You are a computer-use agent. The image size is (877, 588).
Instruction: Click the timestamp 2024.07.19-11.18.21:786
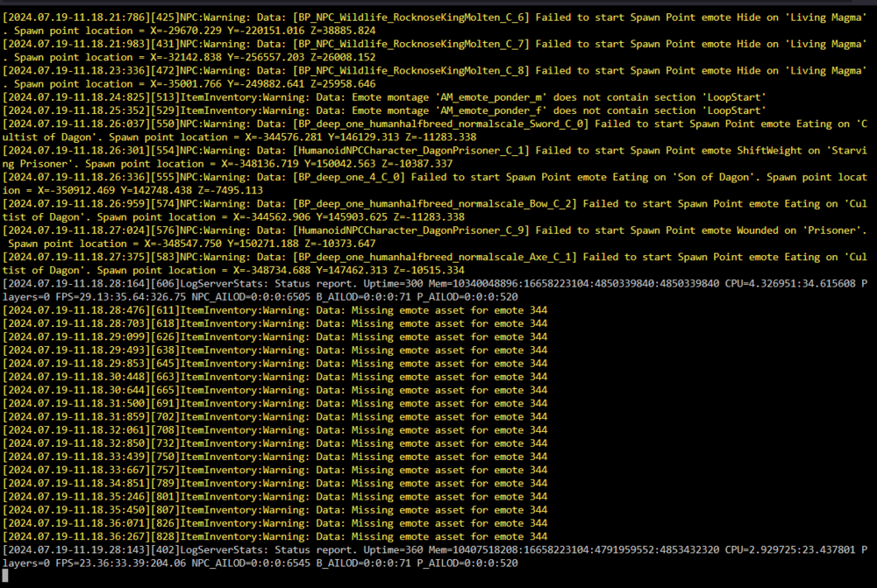76,18
